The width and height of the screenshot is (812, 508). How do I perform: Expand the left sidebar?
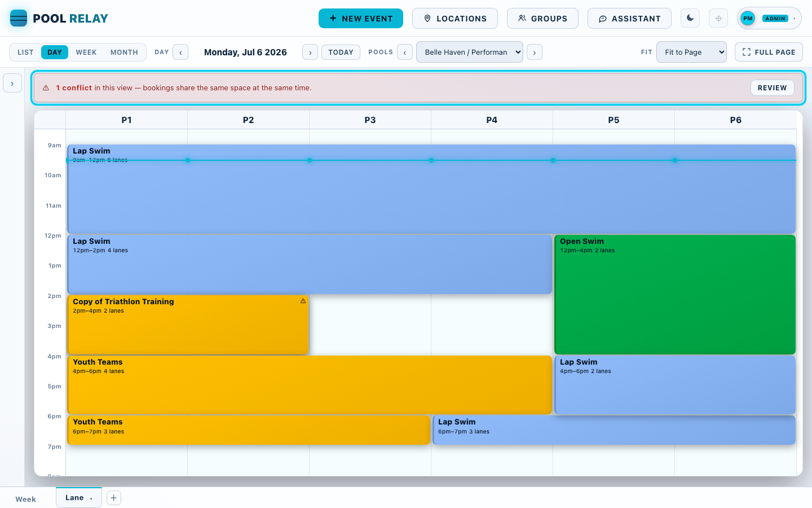coord(12,83)
